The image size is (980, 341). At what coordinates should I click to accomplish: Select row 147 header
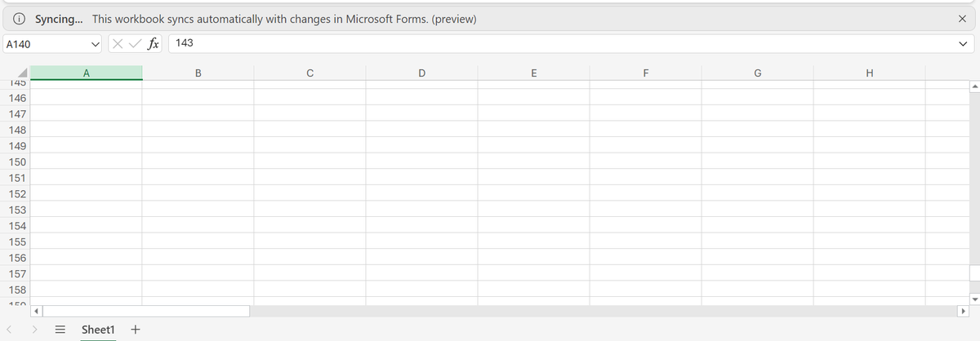[x=16, y=113]
